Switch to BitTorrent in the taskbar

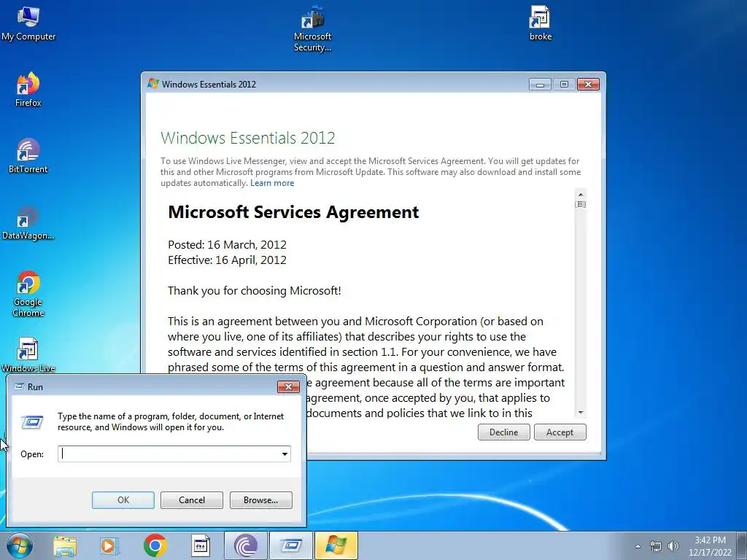pyautogui.click(x=245, y=545)
